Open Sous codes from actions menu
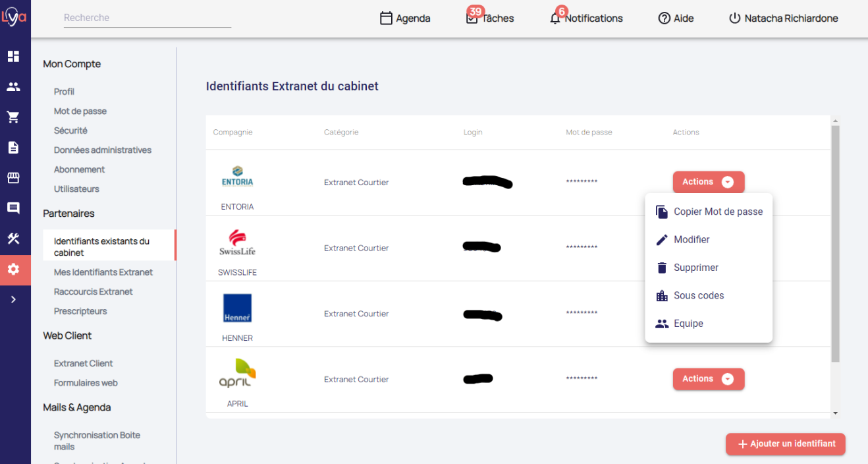Viewport: 868px width, 464px height. [x=698, y=296]
